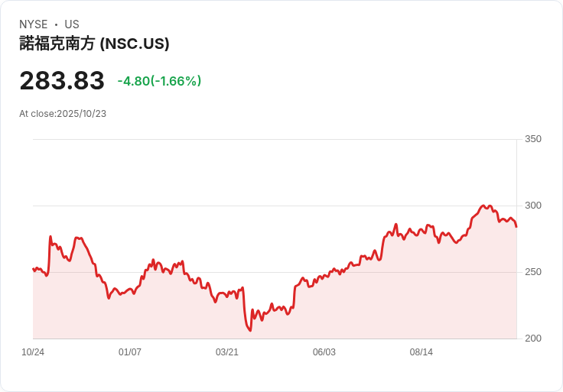Image resolution: width=563 pixels, height=392 pixels.
Task: Click the 08/14 x-axis date label
Action: [x=421, y=352]
